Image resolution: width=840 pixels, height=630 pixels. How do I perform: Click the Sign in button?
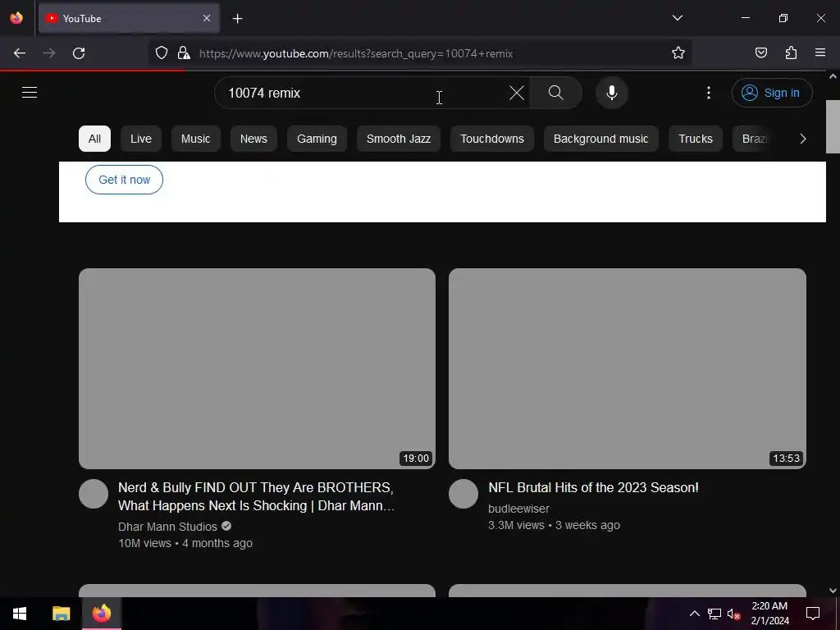click(772, 93)
